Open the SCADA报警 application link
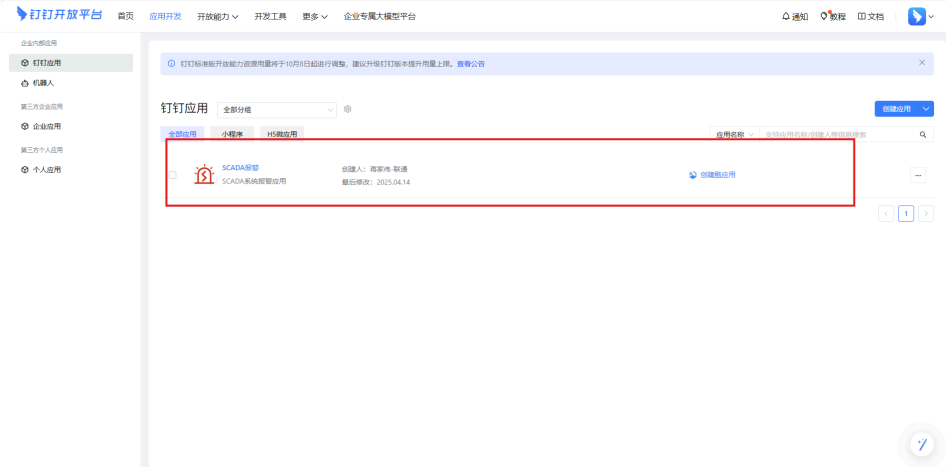 [x=241, y=168]
